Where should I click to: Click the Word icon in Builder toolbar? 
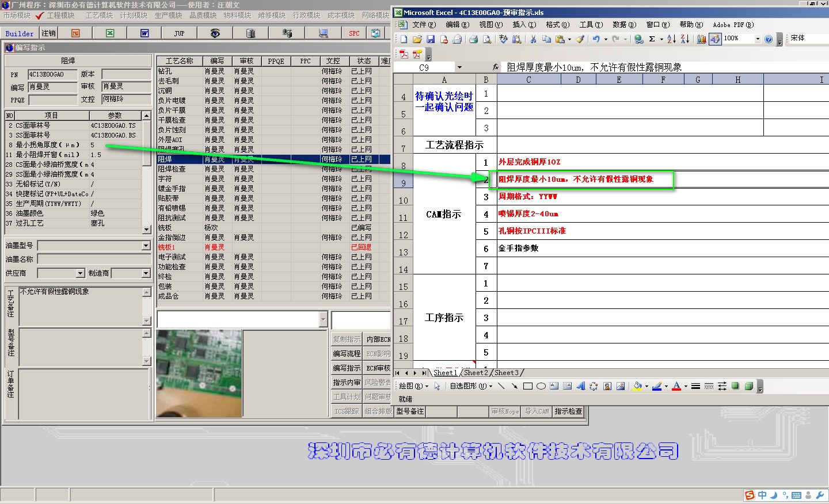tap(144, 33)
